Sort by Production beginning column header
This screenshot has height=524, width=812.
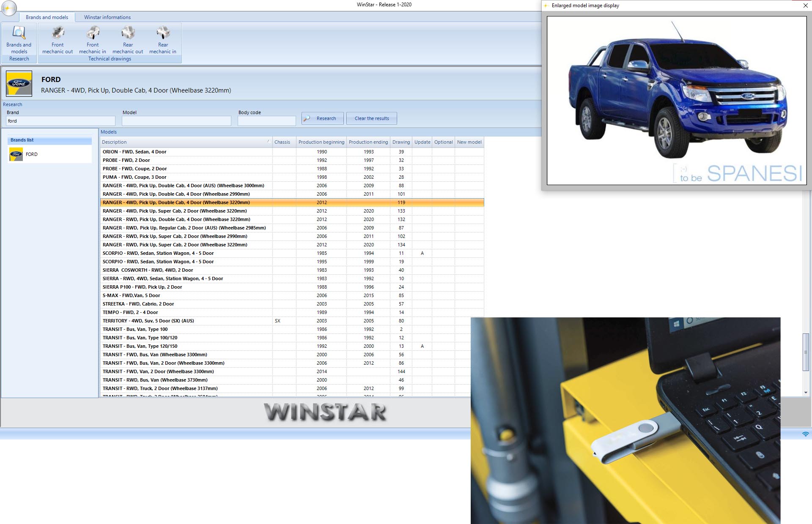[321, 142]
